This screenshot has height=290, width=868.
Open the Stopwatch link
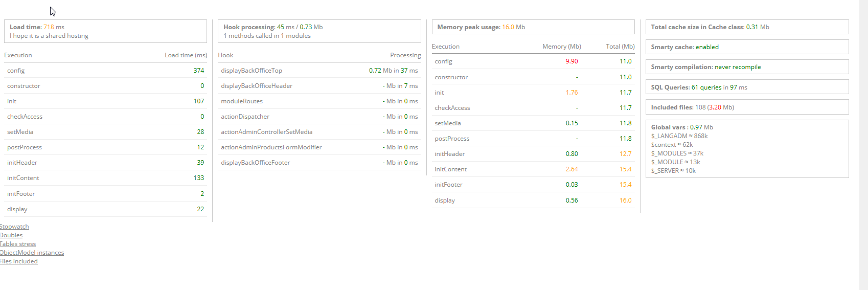click(14, 227)
